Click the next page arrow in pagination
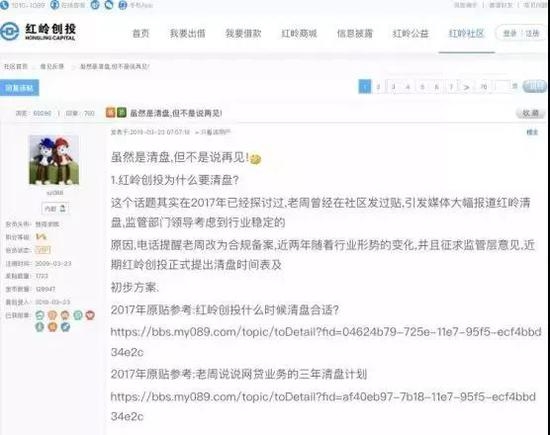Screen dimensions: 550x435 coord(466,87)
